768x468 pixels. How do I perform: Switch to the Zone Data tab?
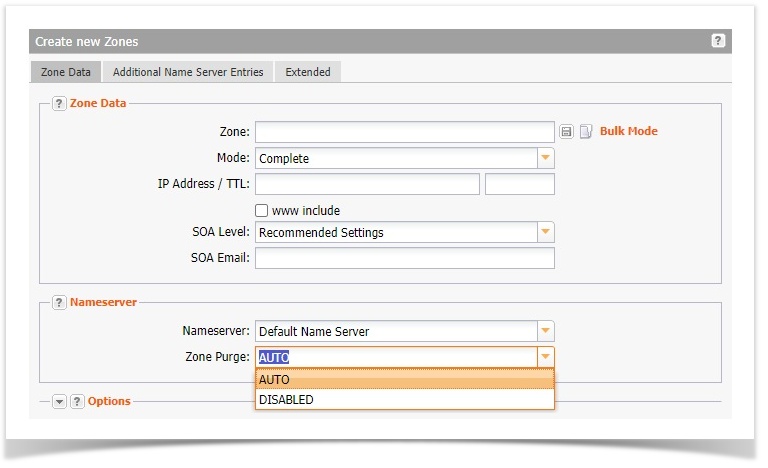66,72
